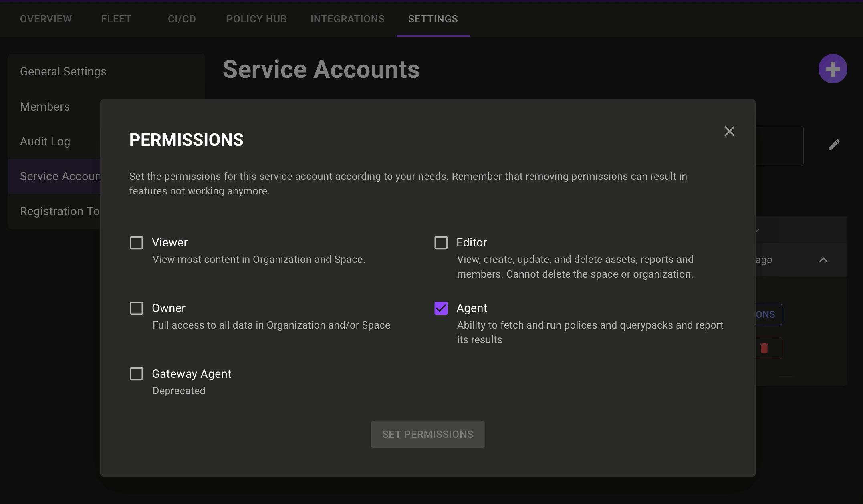Viewport: 863px width, 504px height.
Task: Open the Policy Hub tab
Action: pyautogui.click(x=256, y=19)
